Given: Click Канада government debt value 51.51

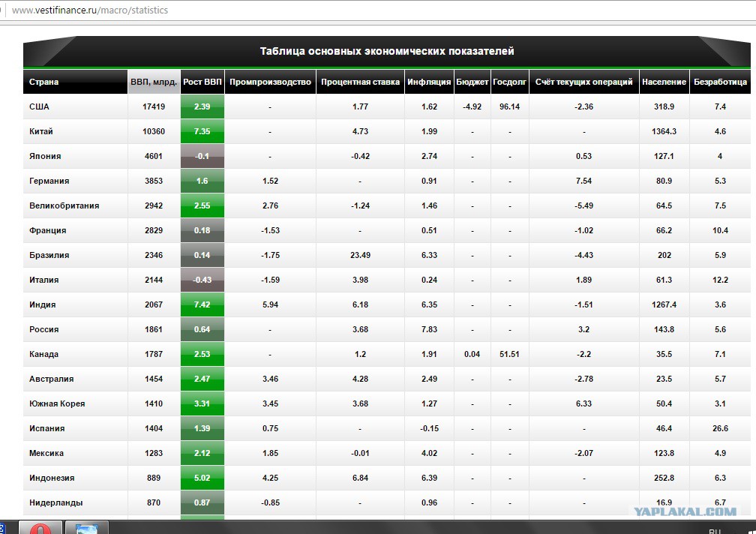Looking at the screenshot, I should (x=510, y=354).
